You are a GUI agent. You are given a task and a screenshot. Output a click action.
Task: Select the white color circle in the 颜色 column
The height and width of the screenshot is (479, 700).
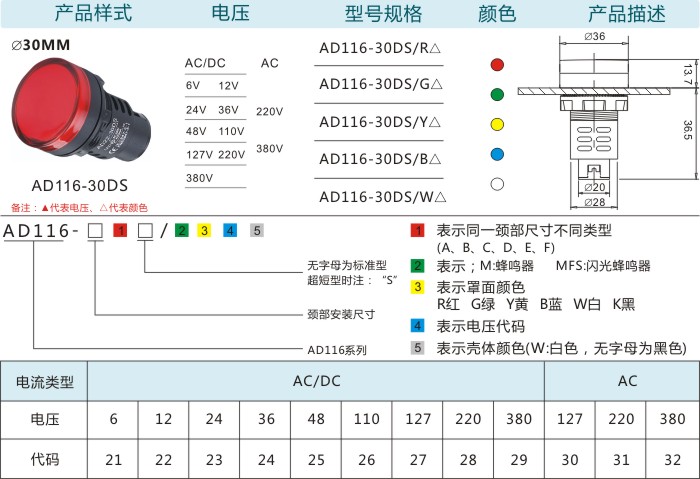(496, 184)
